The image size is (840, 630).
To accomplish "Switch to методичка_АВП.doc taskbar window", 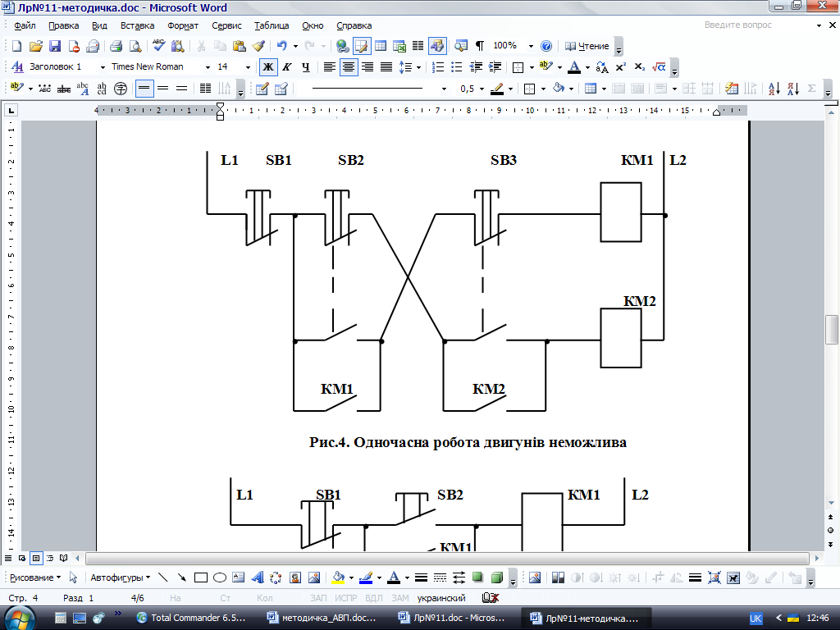I will 322,618.
